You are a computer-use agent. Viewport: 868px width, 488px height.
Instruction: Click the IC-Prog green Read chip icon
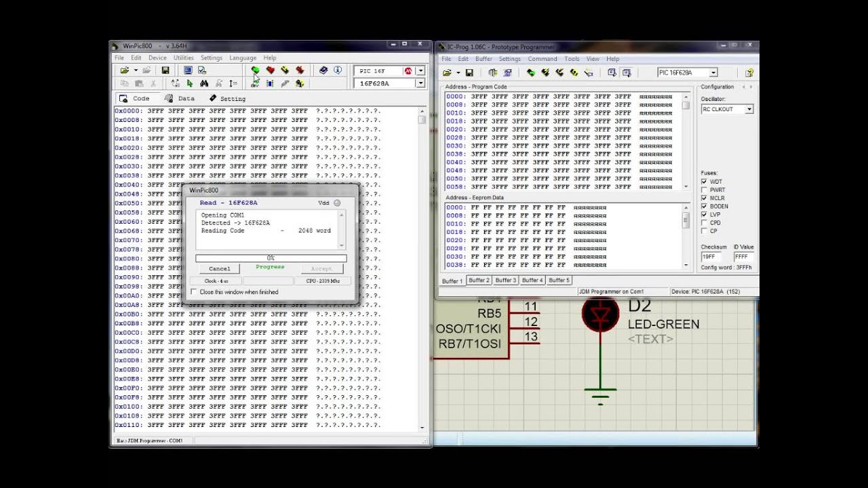[x=531, y=73]
